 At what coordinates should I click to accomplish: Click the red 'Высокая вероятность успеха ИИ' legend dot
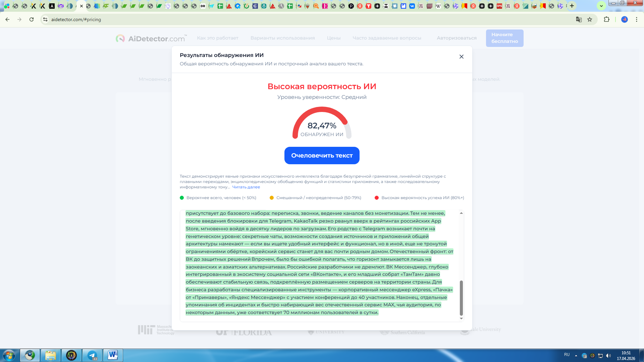[x=377, y=198]
